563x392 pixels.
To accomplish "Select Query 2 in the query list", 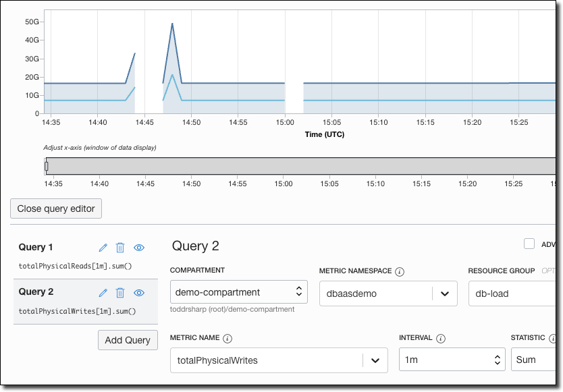I will [x=86, y=302].
